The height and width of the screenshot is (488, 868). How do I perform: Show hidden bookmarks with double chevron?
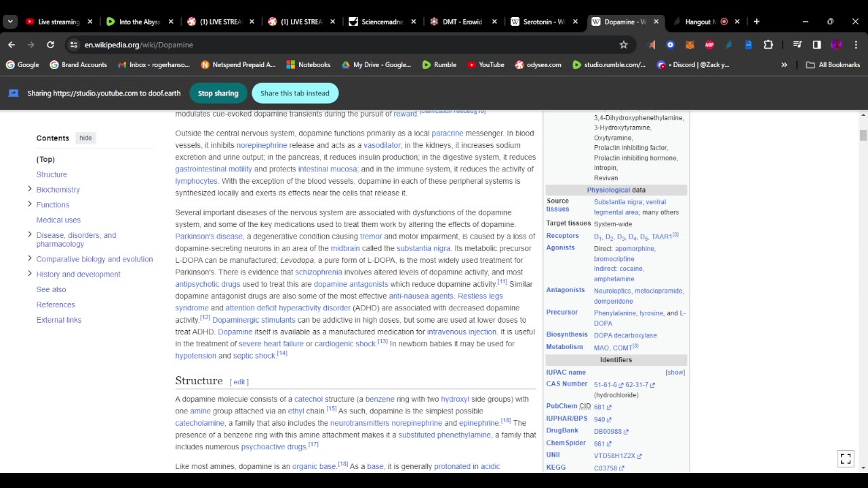[784, 65]
